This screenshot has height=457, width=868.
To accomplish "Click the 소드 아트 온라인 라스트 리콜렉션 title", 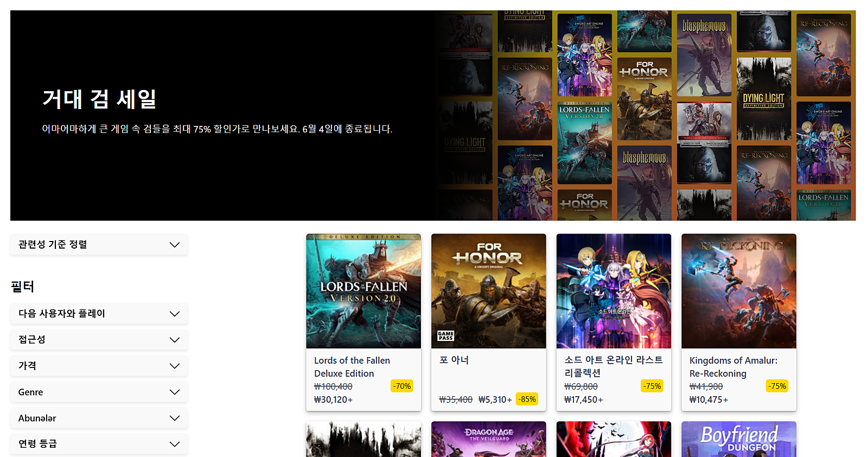I will tap(614, 366).
